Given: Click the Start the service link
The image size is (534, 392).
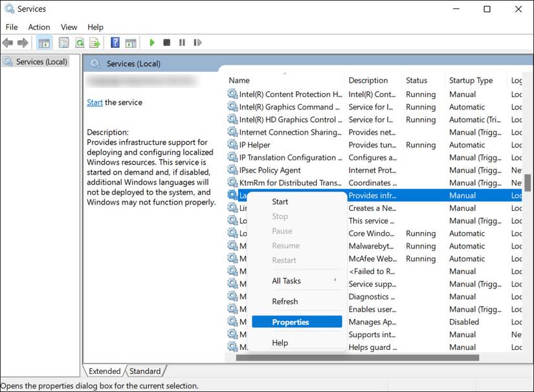Looking at the screenshot, I should [x=95, y=102].
